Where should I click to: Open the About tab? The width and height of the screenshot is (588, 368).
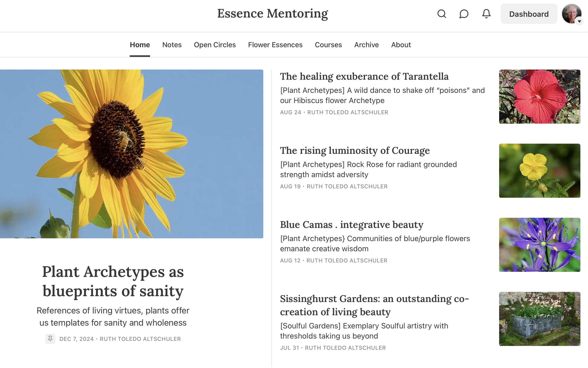click(401, 45)
